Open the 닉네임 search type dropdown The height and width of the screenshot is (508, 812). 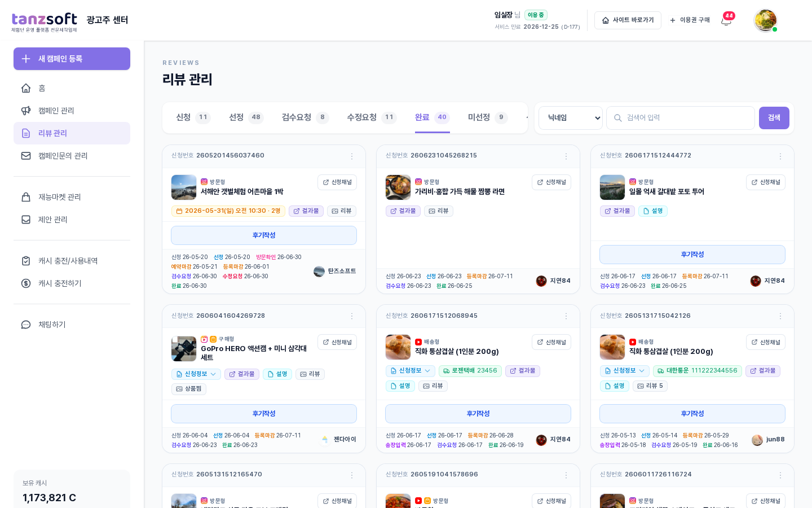point(571,118)
